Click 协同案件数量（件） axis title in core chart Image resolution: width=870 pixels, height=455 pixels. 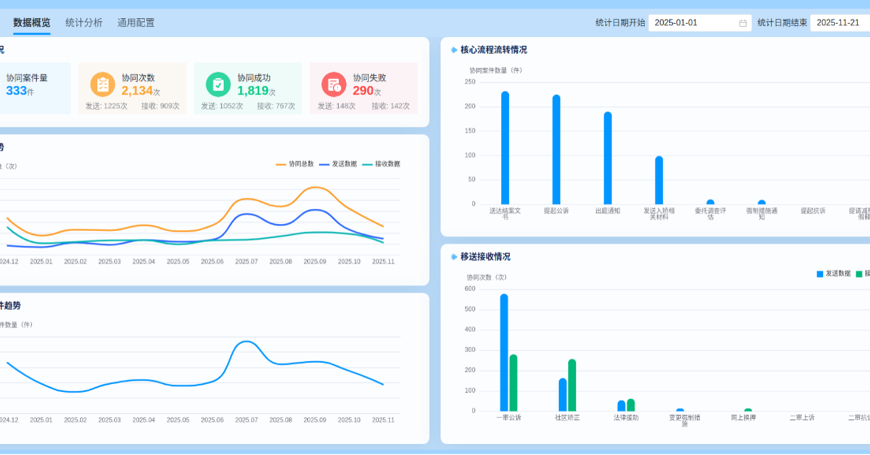pyautogui.click(x=496, y=70)
